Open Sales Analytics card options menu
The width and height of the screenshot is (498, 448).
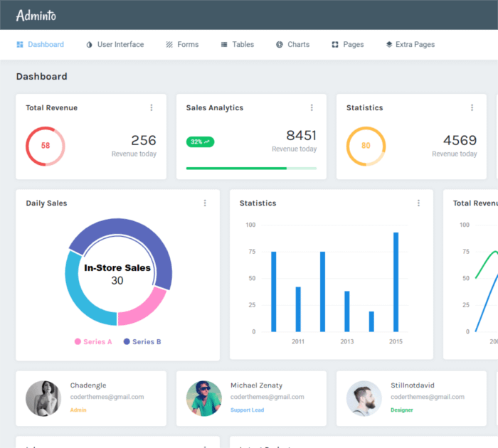(x=312, y=108)
